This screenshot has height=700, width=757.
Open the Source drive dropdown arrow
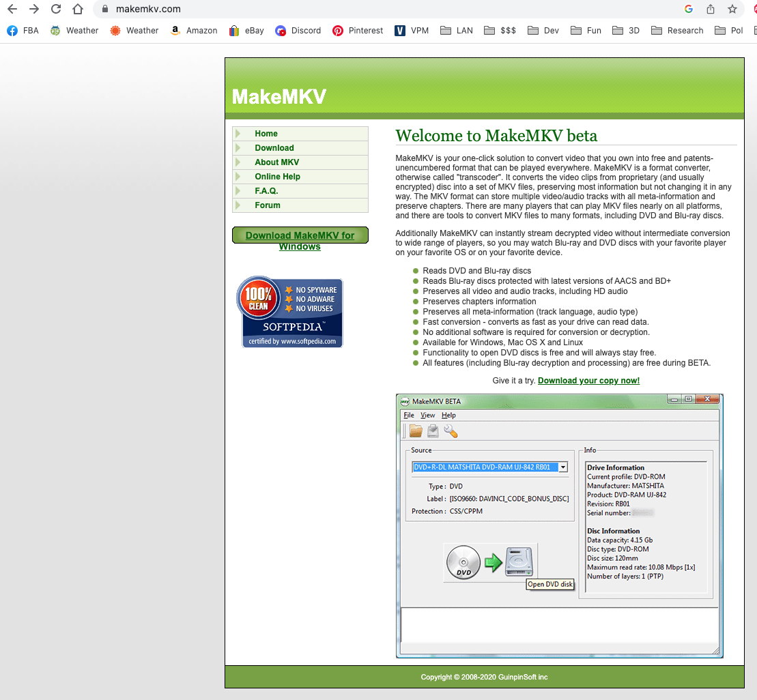(x=563, y=467)
